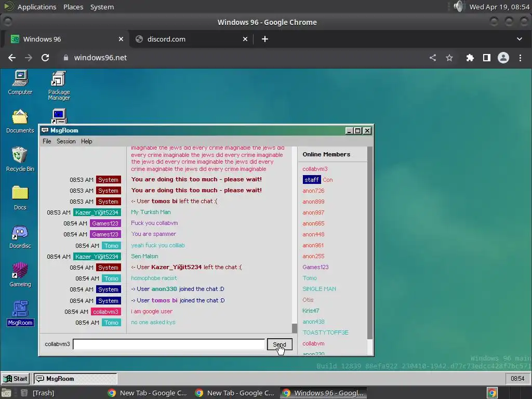Open the Windows 96 Start button
This screenshot has height=399, width=532.
[16, 379]
